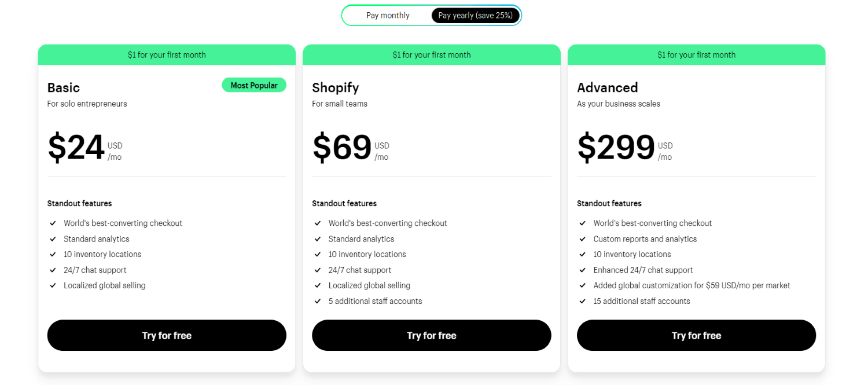Click the checkmark beside Advanced's Custom reports and analytics
The width and height of the screenshot is (868, 385).
(x=582, y=239)
